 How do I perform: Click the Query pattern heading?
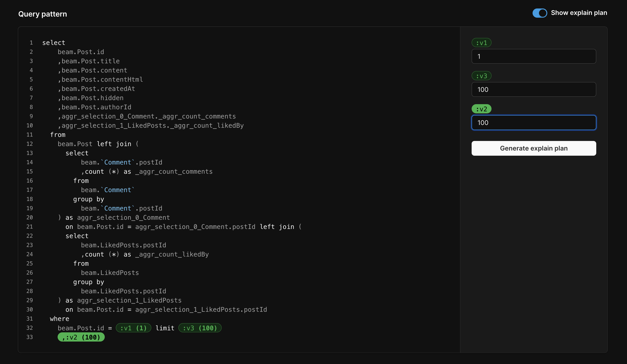43,14
